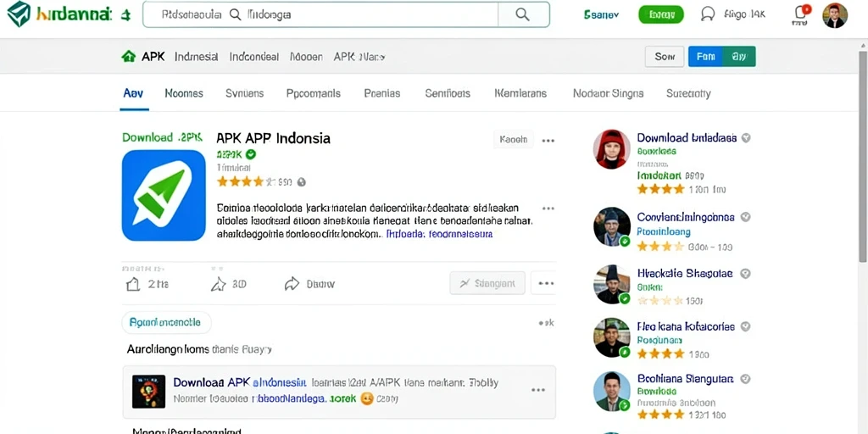Click the blue app icon with green arrow
Screen dimensions: 868x434
pos(164,196)
